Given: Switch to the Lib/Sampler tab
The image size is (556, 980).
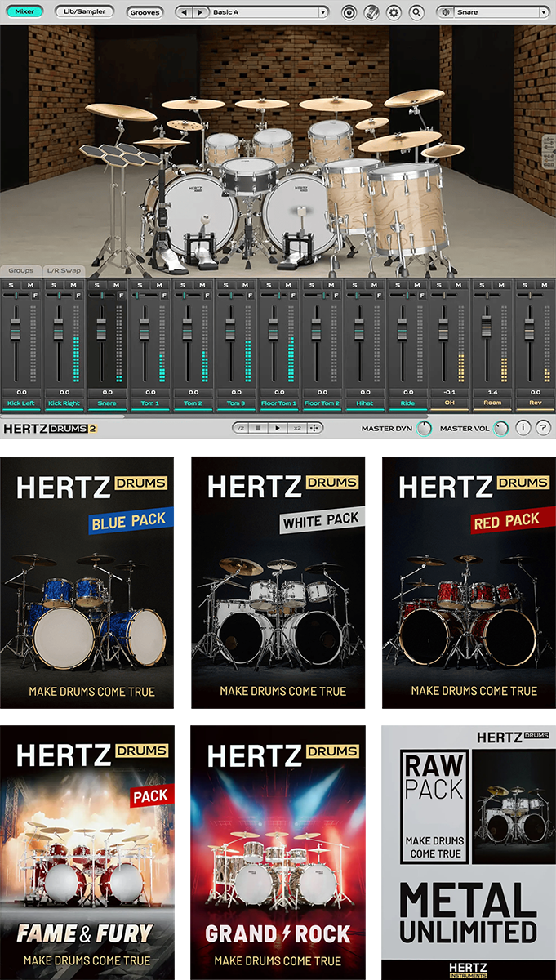Looking at the screenshot, I should tap(85, 11).
